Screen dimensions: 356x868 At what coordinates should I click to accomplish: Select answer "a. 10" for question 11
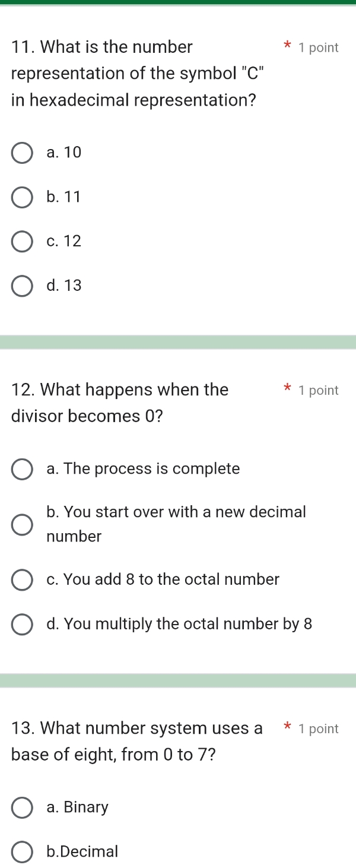(22, 153)
